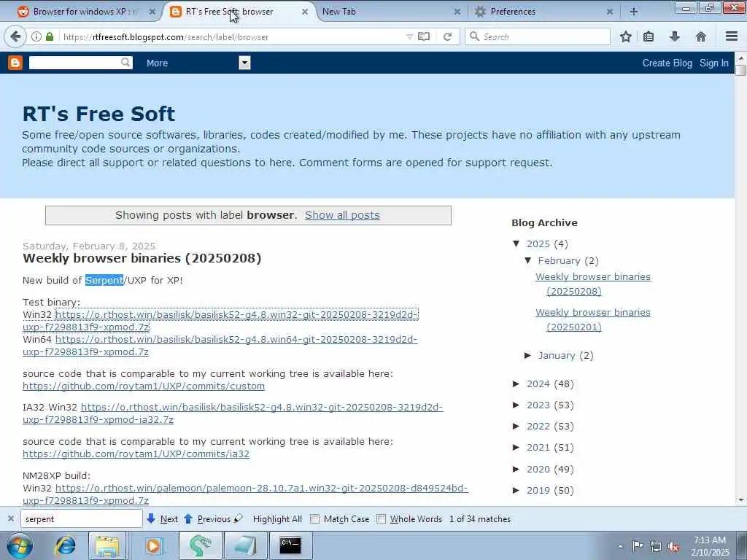This screenshot has width=747, height=560.
Task: Click the page vertical scrollbar thumb
Action: point(740,70)
